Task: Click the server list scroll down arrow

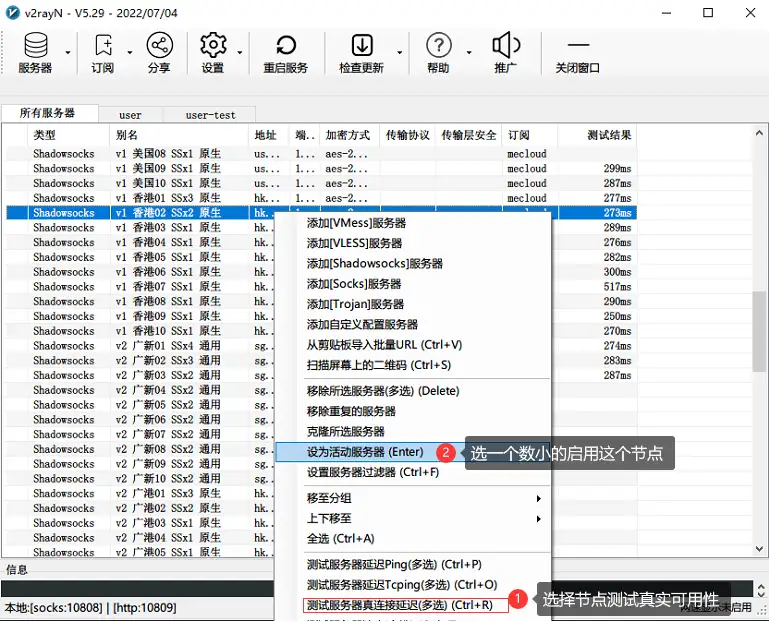Action: 759,549
